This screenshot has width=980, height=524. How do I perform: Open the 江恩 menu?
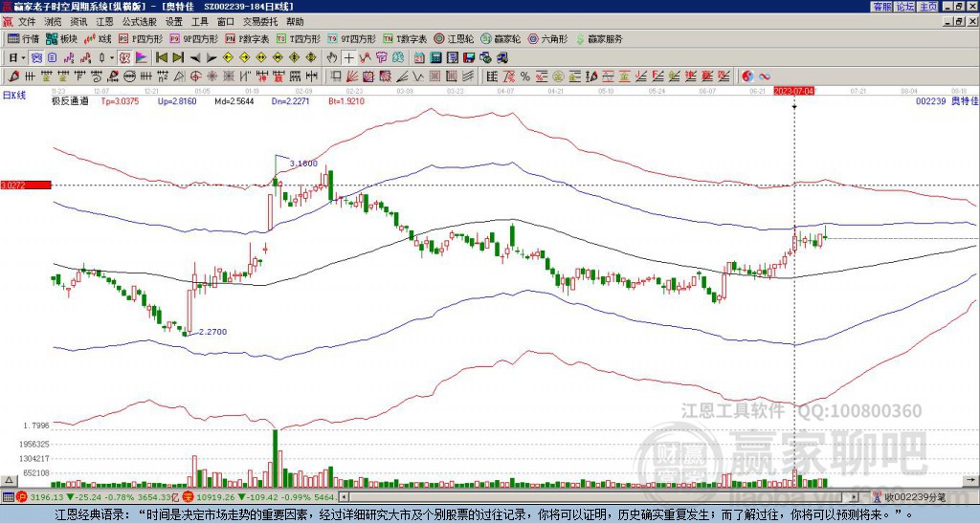[x=104, y=22]
